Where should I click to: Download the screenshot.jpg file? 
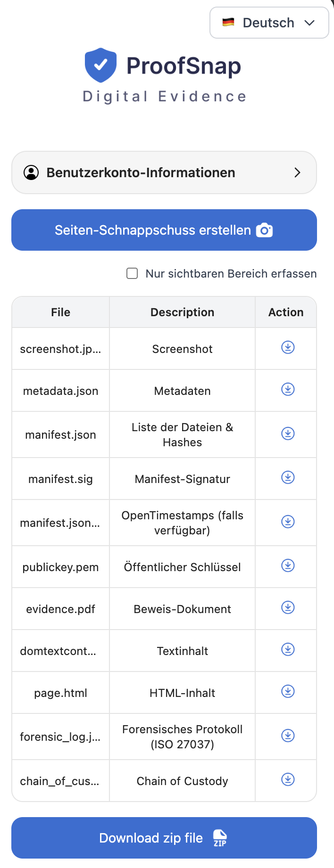click(x=287, y=347)
